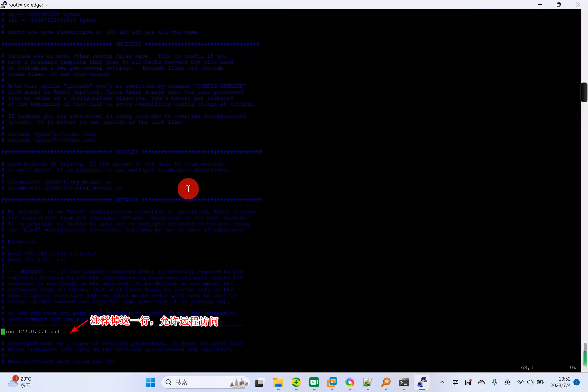Image resolution: width=588 pixels, height=392 pixels.
Task: Open the weather widget showing 29°C
Action: pos(20,382)
